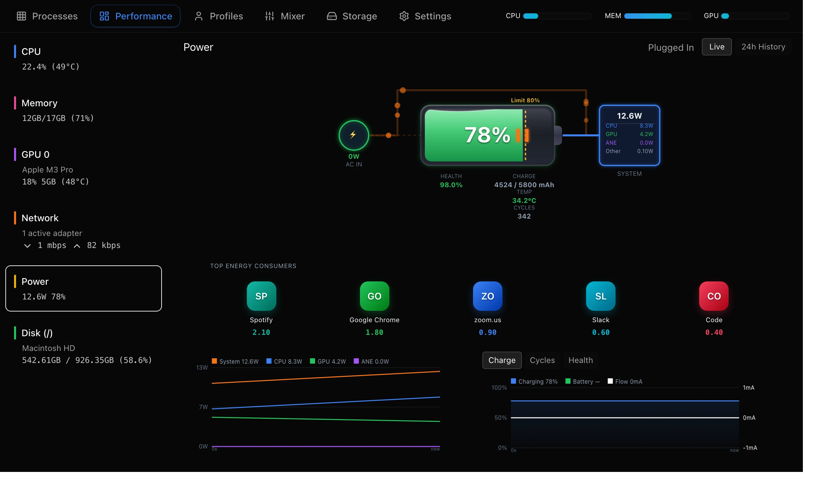835x504 pixels.
Task: Toggle ANE 0.0W legend swatch
Action: (356, 361)
